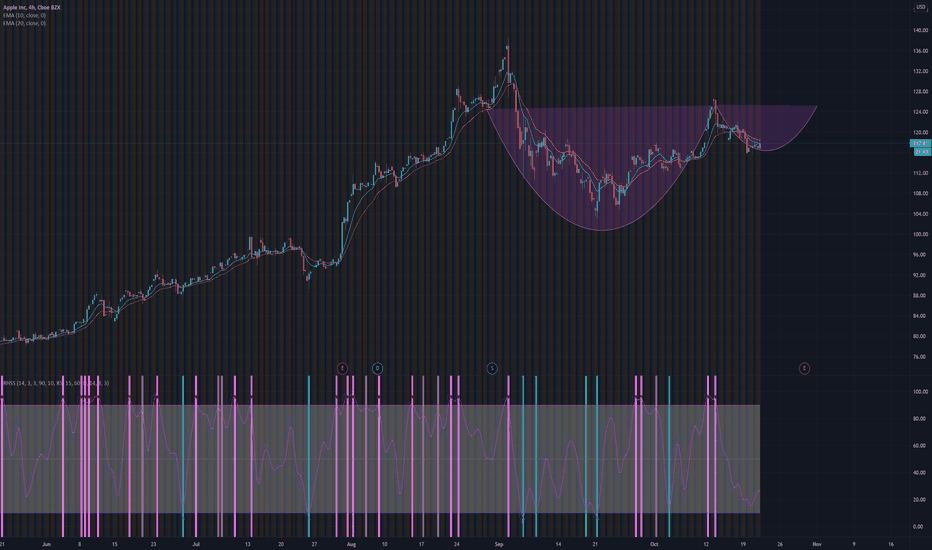Viewport: 932px width, 550px height.
Task: Click the 140.00 price axis label
Action: click(x=921, y=30)
